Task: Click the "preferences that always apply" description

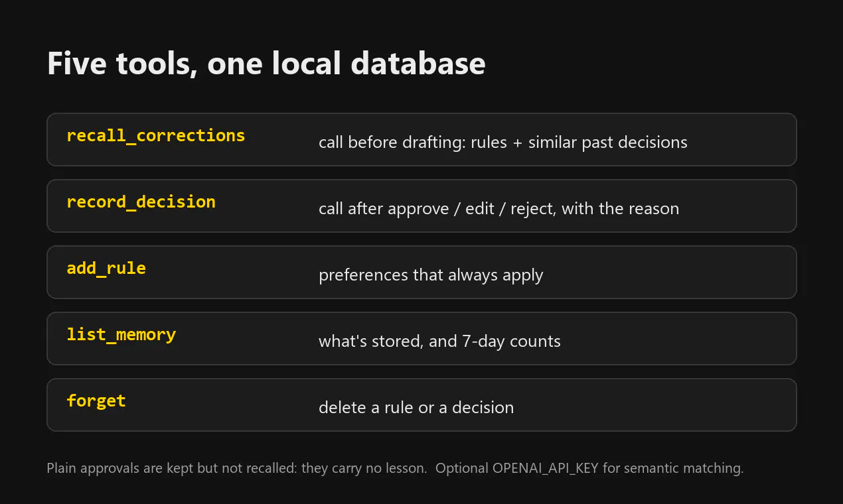Action: (431, 275)
